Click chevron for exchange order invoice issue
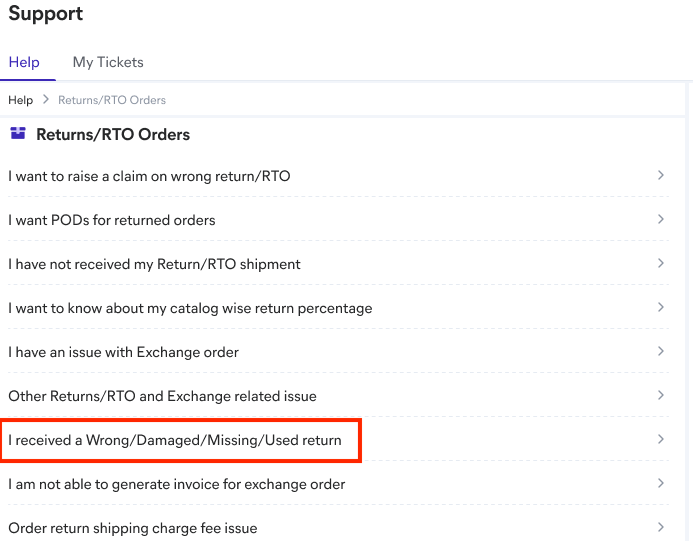693x541 pixels. point(661,484)
